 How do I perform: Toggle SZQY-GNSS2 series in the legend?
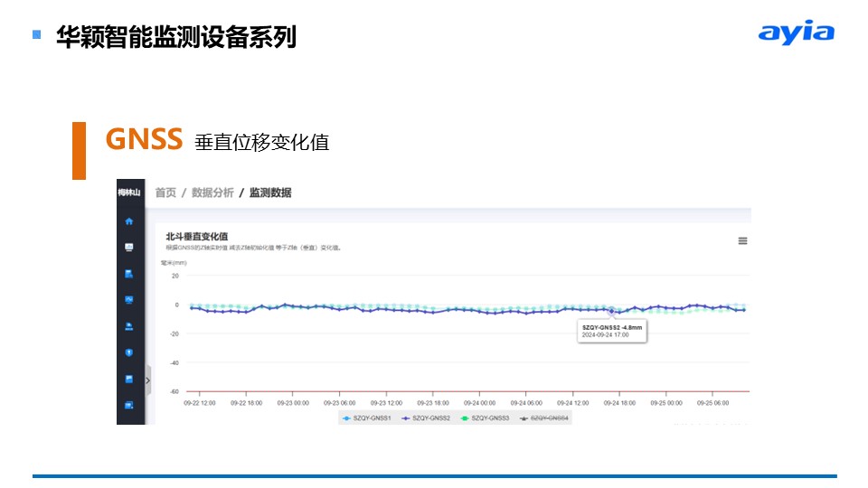pos(427,418)
